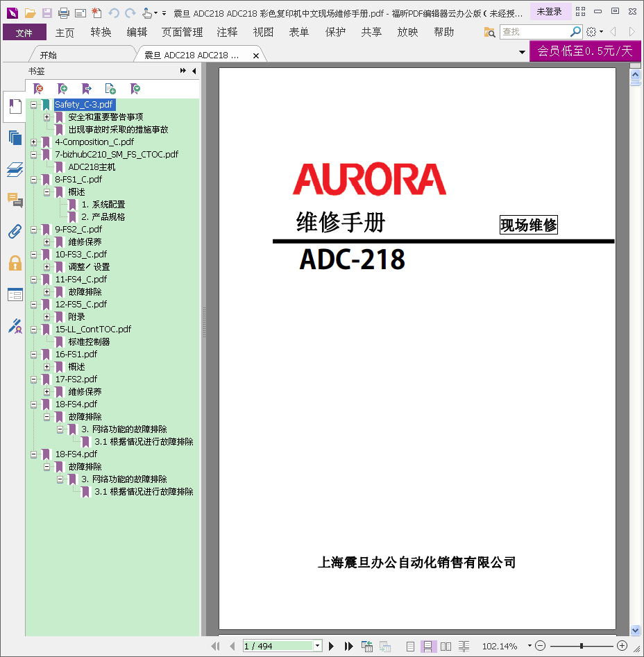Expand the 4-Composition_C.pdf bookmark
Viewport: 644px width, 657px height.
pyautogui.click(x=33, y=142)
